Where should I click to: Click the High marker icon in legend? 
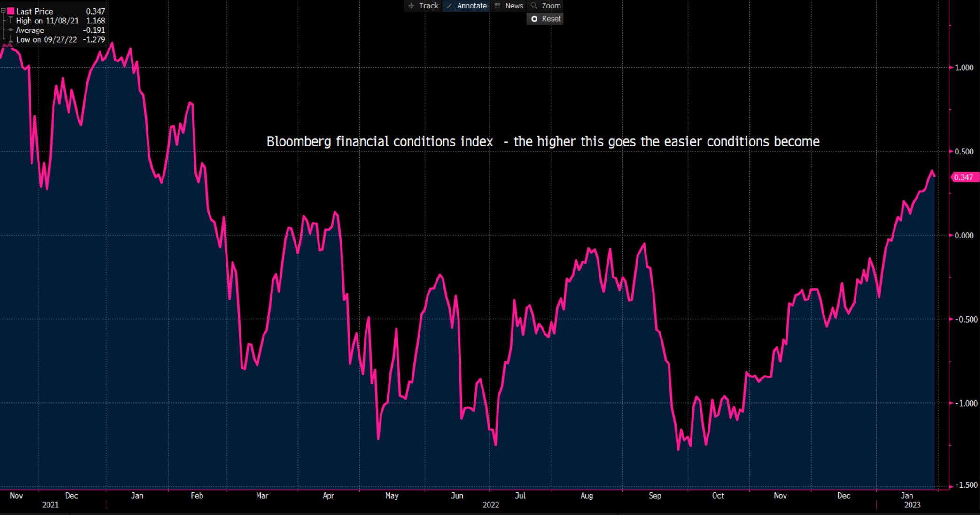(x=10, y=21)
